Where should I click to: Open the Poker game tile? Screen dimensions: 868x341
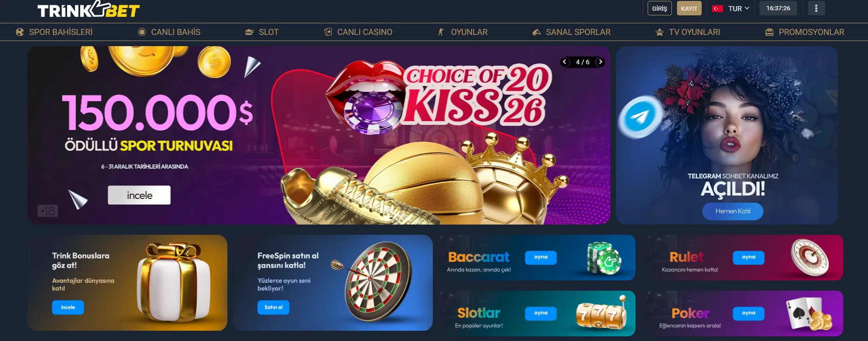tap(745, 314)
